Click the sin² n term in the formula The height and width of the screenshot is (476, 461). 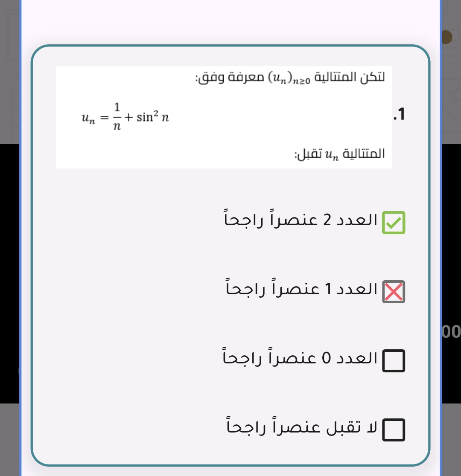pyautogui.click(x=153, y=117)
